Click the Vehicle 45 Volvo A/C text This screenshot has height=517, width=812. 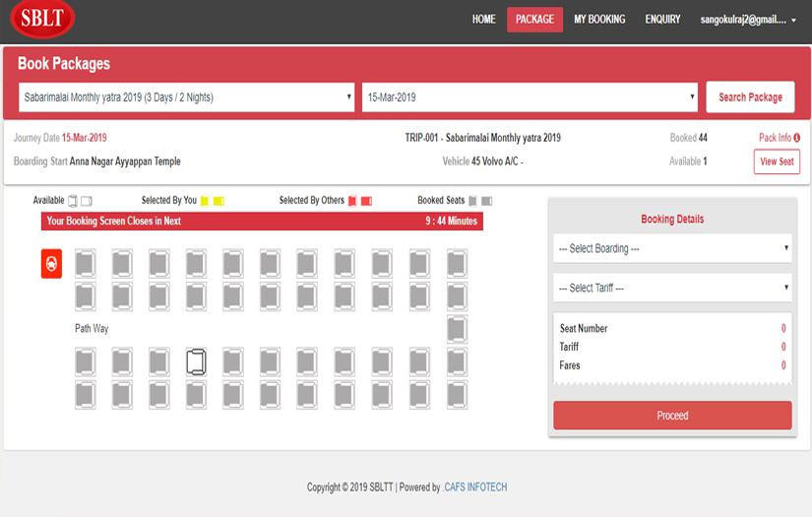tap(482, 162)
